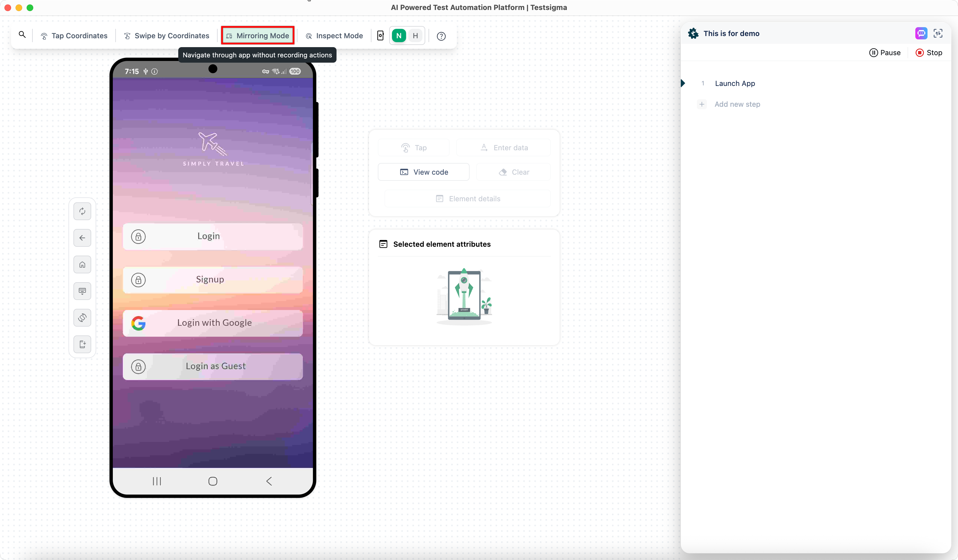Click the search magnifier icon in toolbar
This screenshot has height=560, width=958.
pos(22,35)
